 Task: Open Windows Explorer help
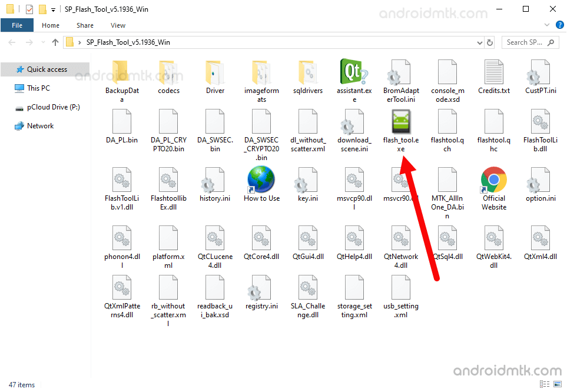pyautogui.click(x=560, y=25)
